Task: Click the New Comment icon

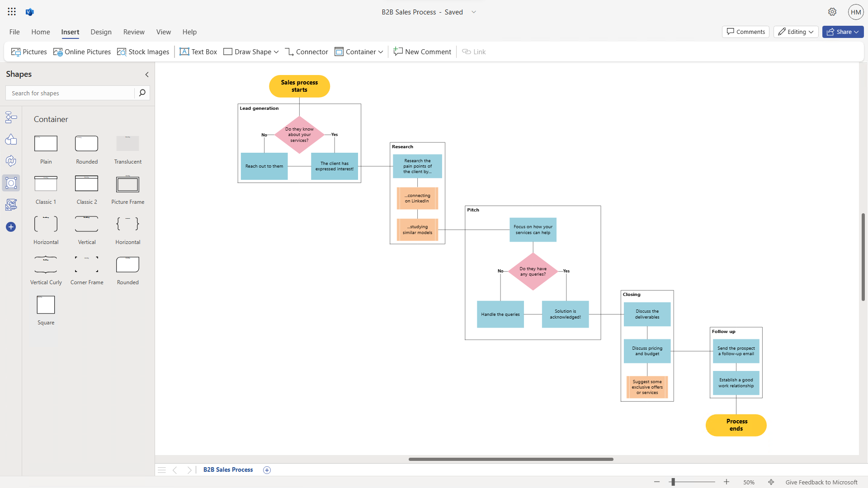Action: coord(423,51)
